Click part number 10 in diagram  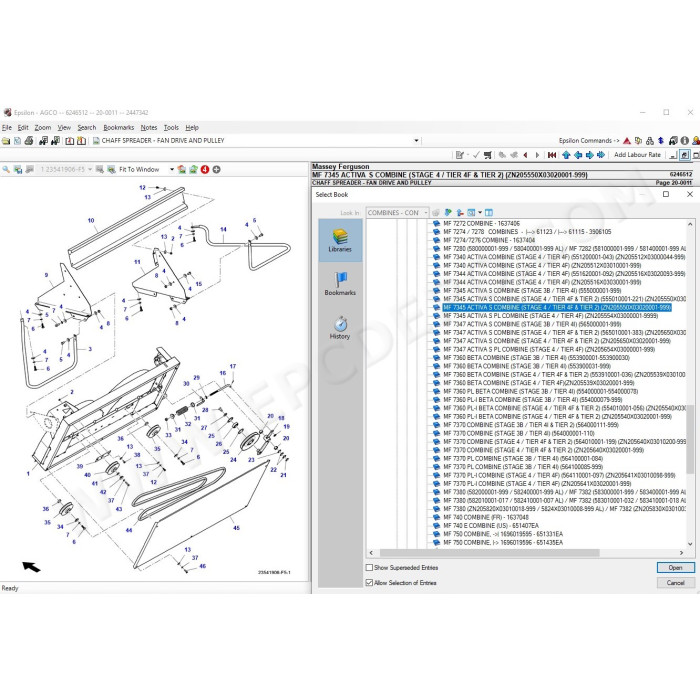91,221
